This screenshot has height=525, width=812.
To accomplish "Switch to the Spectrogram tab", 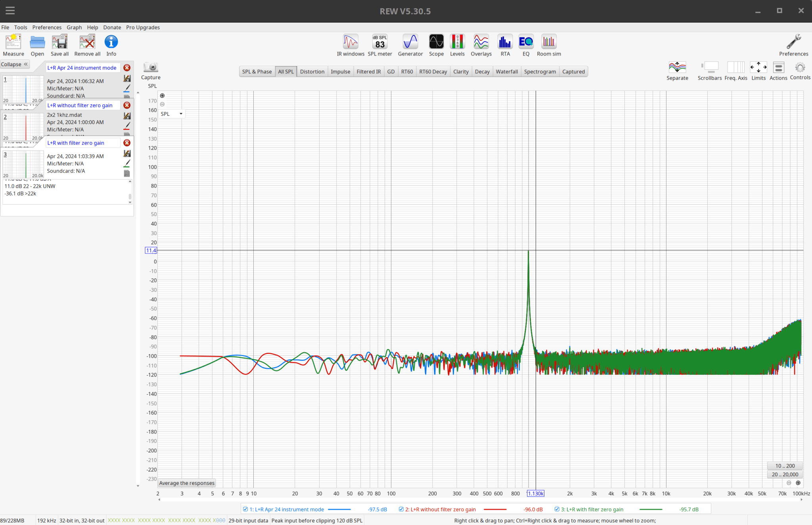I will point(540,72).
